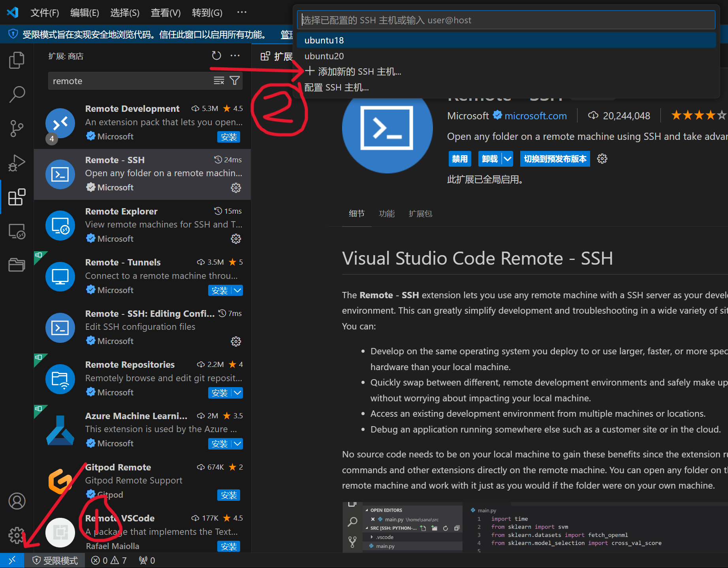Viewport: 728px width, 568px height.
Task: Open the extensions view more actions menu
Action: tap(235, 56)
